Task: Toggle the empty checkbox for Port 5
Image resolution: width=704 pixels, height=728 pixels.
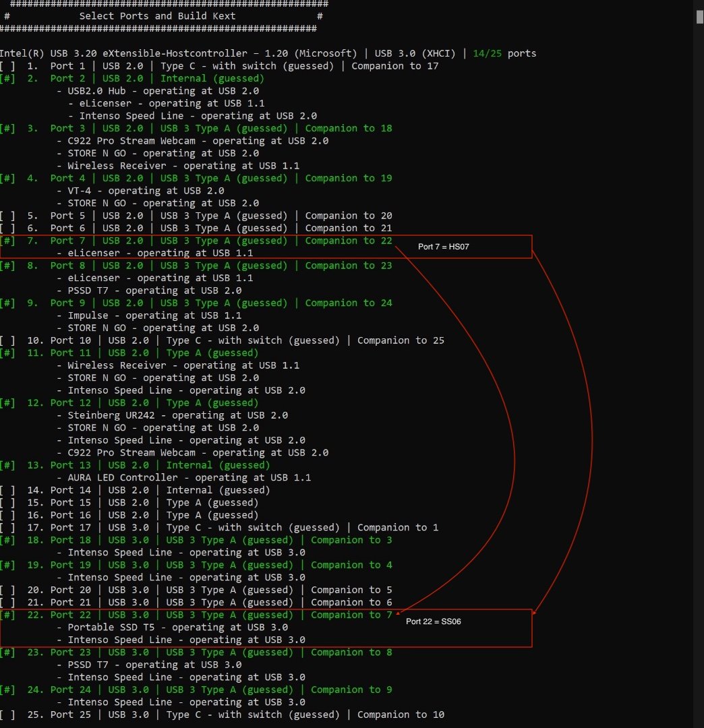Action: tap(7, 216)
